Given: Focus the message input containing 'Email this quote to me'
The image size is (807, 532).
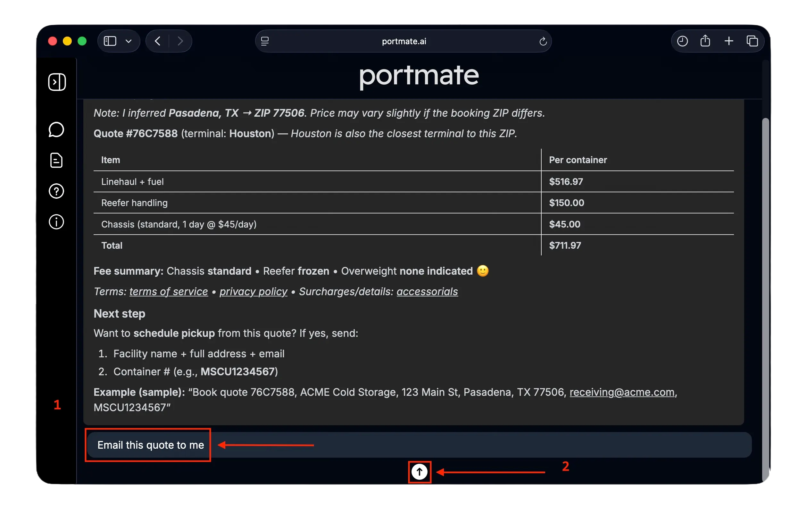Looking at the screenshot, I should [419, 445].
